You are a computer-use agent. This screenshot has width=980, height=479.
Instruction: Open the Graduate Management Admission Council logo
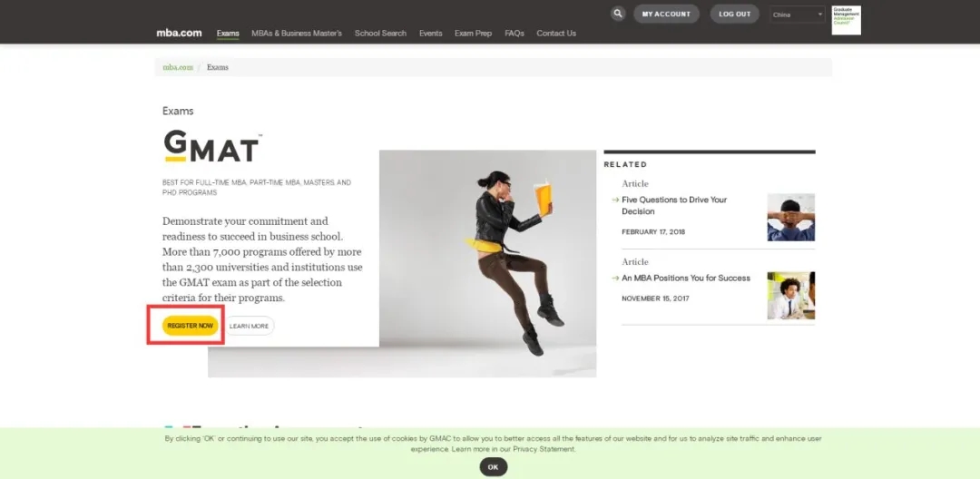pyautogui.click(x=847, y=20)
